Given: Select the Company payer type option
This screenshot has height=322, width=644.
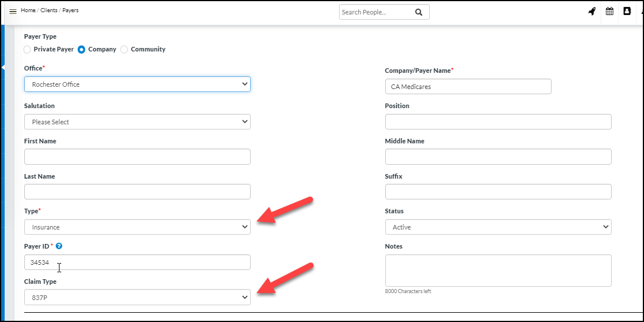Looking at the screenshot, I should (81, 50).
